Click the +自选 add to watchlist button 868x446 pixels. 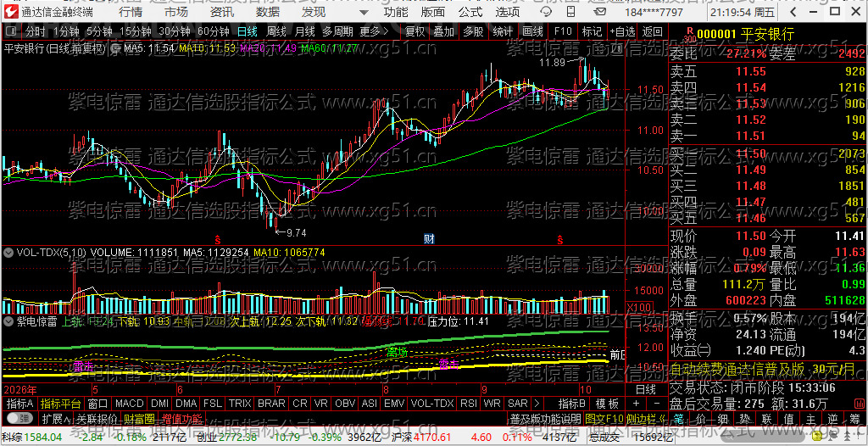coord(623,31)
